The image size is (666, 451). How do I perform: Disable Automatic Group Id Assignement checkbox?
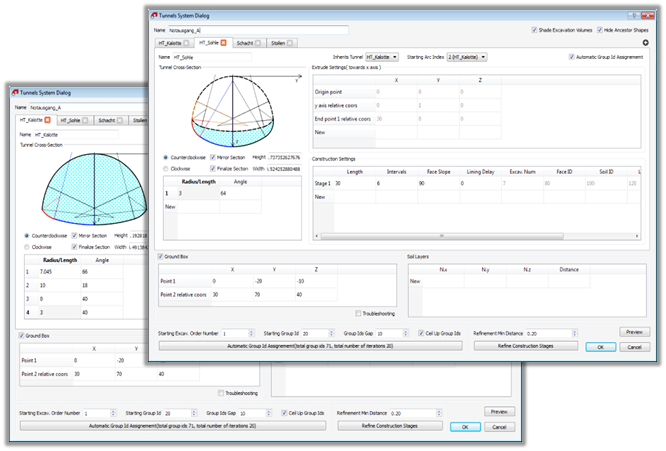(570, 57)
